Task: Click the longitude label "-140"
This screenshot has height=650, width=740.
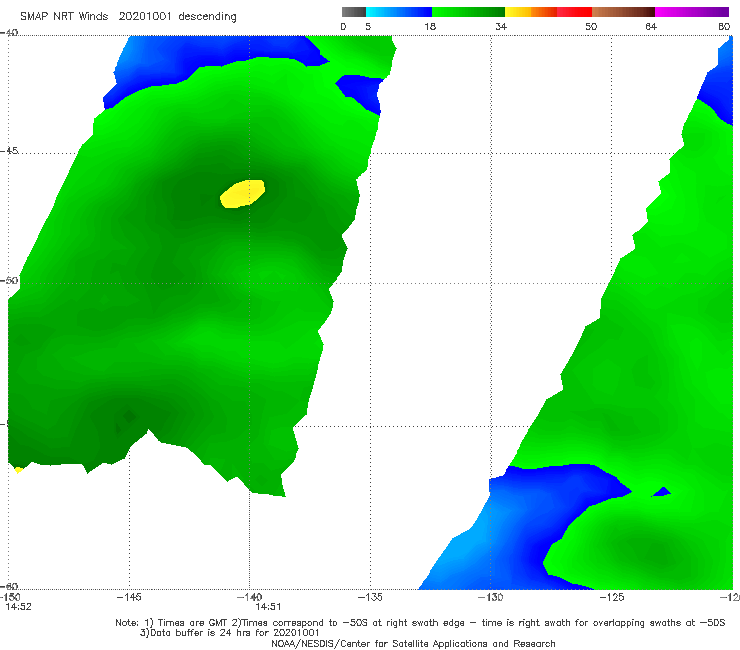Action: [249, 597]
